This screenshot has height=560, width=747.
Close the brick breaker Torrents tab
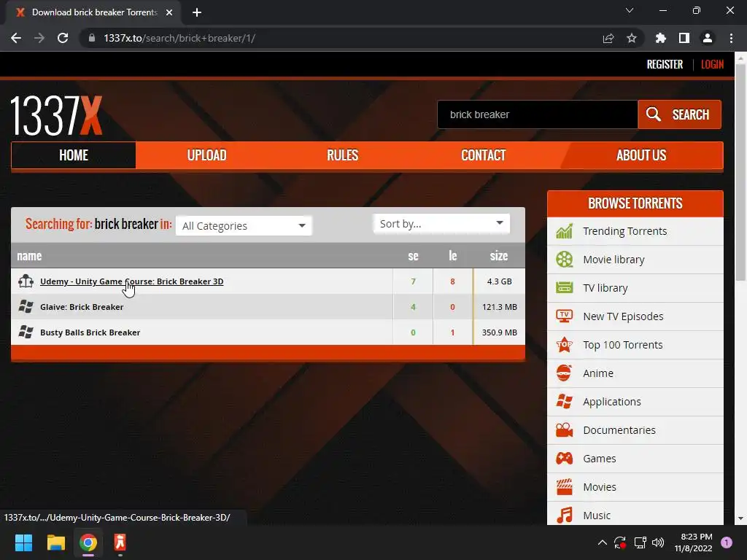(169, 12)
